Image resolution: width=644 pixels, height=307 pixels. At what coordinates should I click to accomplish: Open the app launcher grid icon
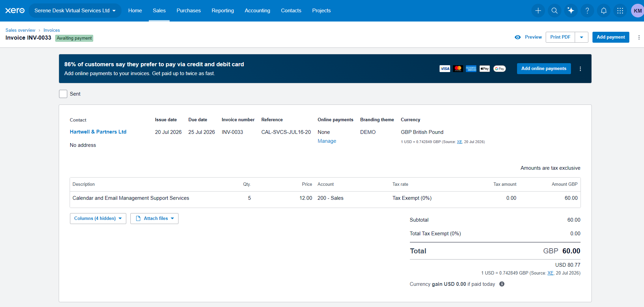(x=620, y=11)
